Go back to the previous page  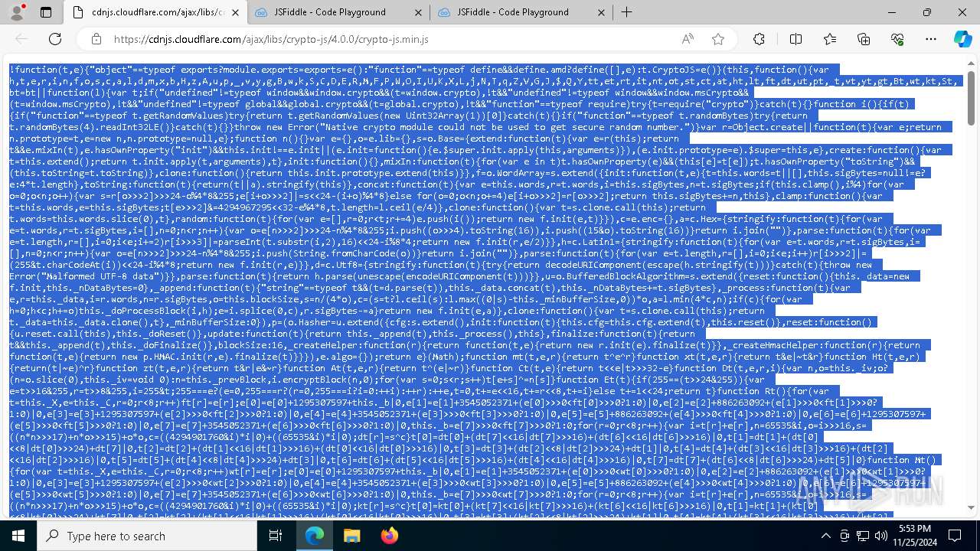point(21,39)
